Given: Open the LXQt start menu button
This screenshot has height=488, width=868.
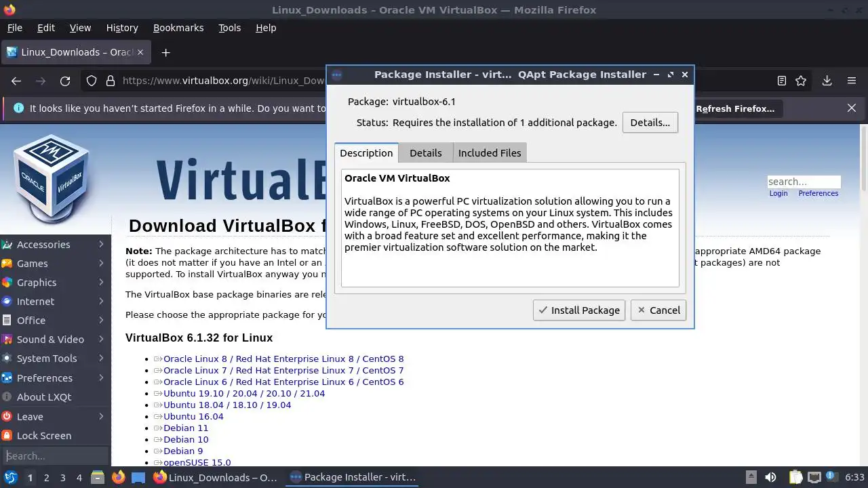Looking at the screenshot, I should [x=10, y=477].
